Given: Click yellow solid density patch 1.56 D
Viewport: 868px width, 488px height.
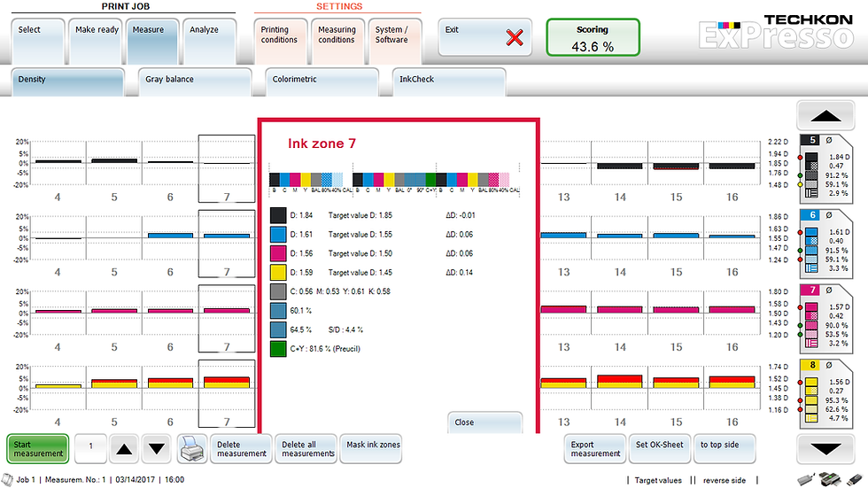Looking at the screenshot, I should click(811, 383).
